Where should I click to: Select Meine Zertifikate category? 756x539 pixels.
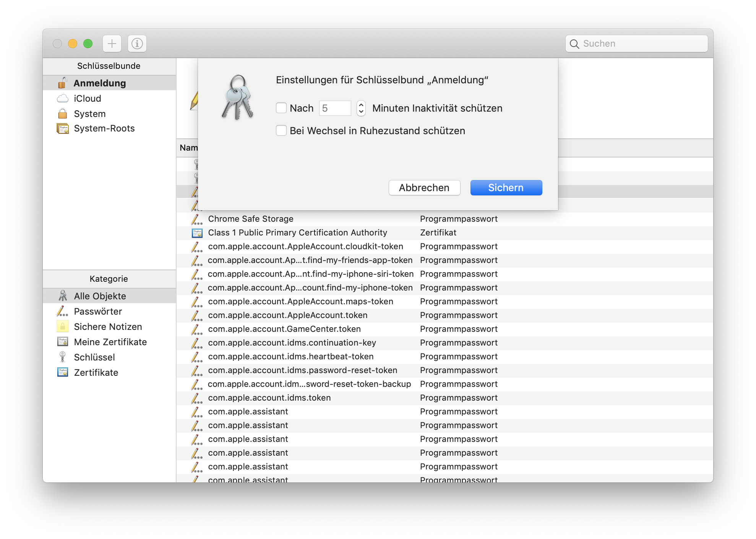pos(110,342)
